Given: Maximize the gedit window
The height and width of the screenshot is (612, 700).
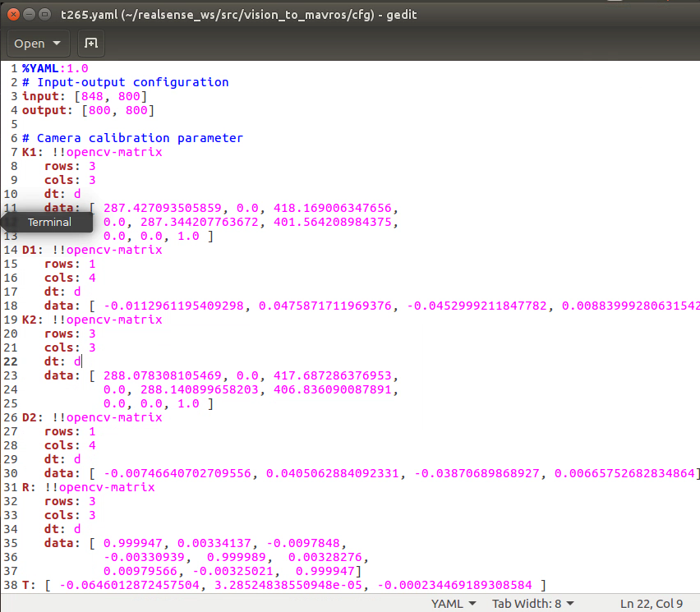Looking at the screenshot, I should 44,14.
